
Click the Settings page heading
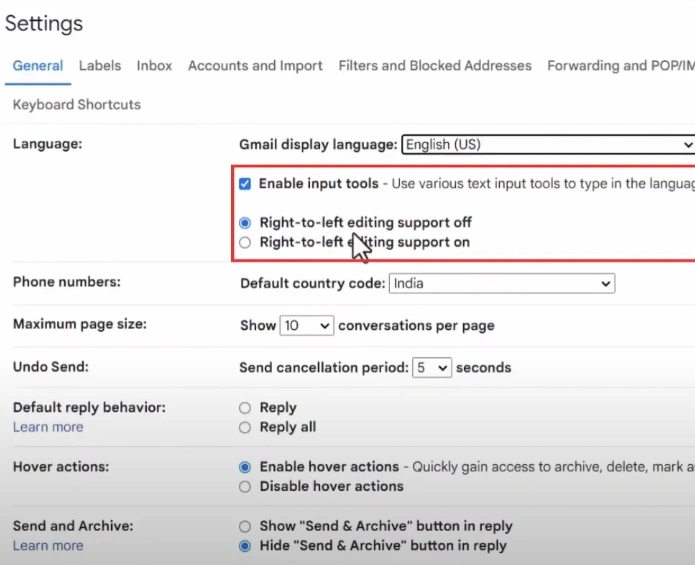point(44,23)
